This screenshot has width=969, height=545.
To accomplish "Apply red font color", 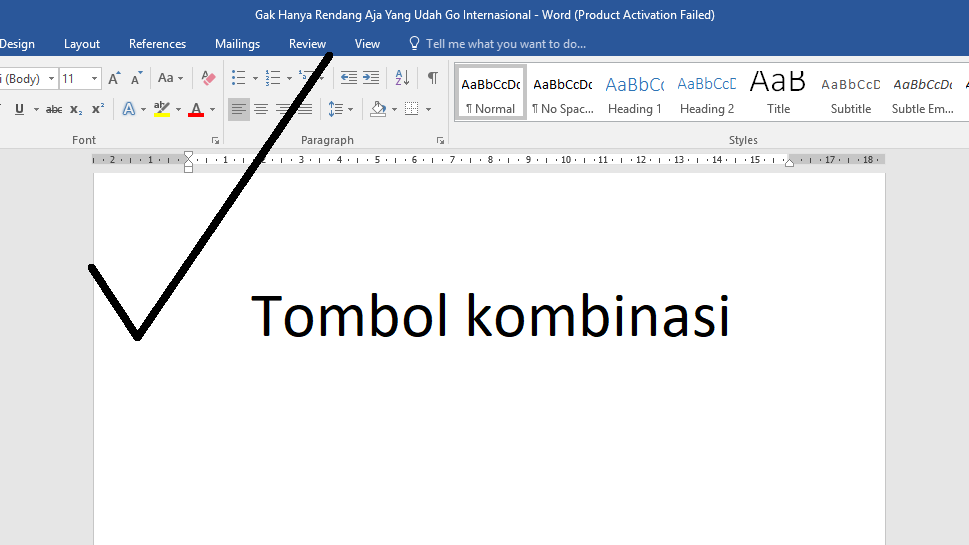I will tap(196, 109).
